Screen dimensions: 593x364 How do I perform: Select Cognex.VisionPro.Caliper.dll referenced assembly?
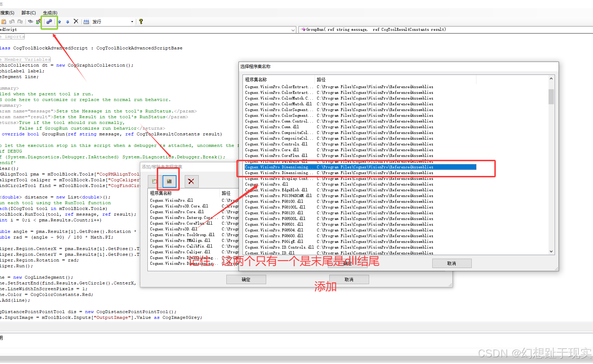pyautogui.click(x=194, y=252)
